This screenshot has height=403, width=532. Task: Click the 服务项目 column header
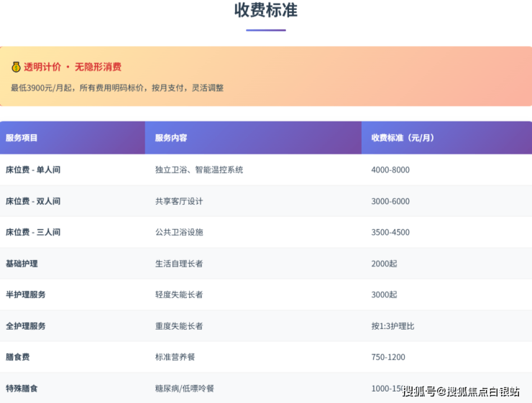[22, 138]
